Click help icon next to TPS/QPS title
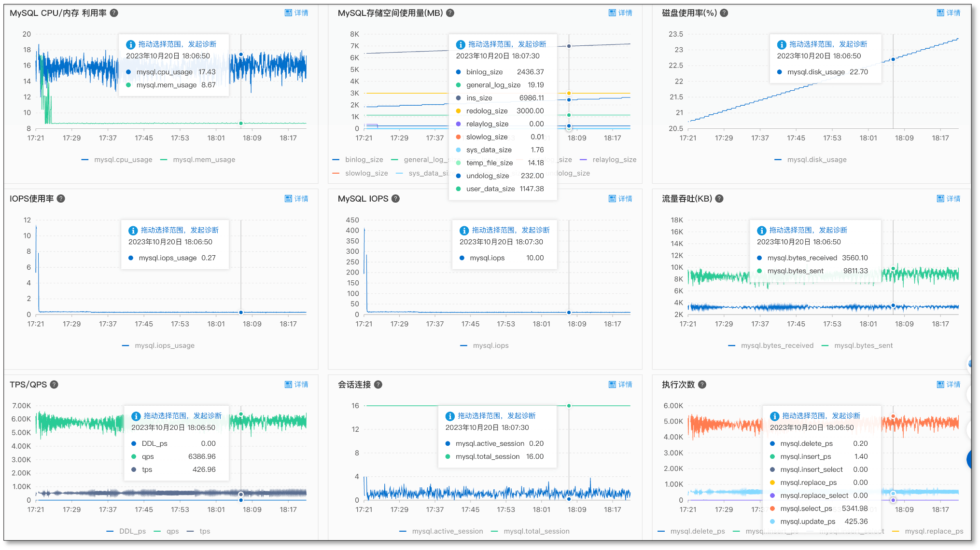 coord(54,385)
